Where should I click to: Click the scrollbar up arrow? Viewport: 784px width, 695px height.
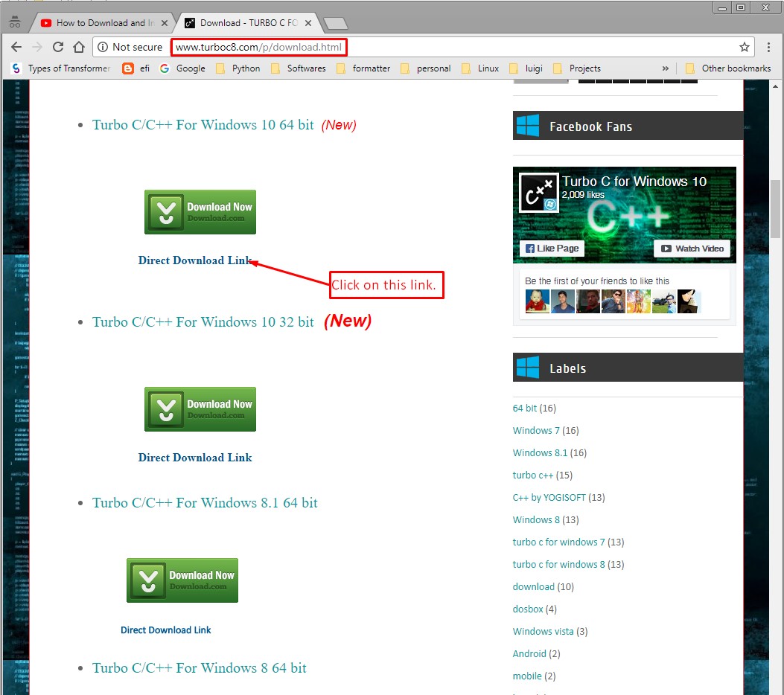775,86
